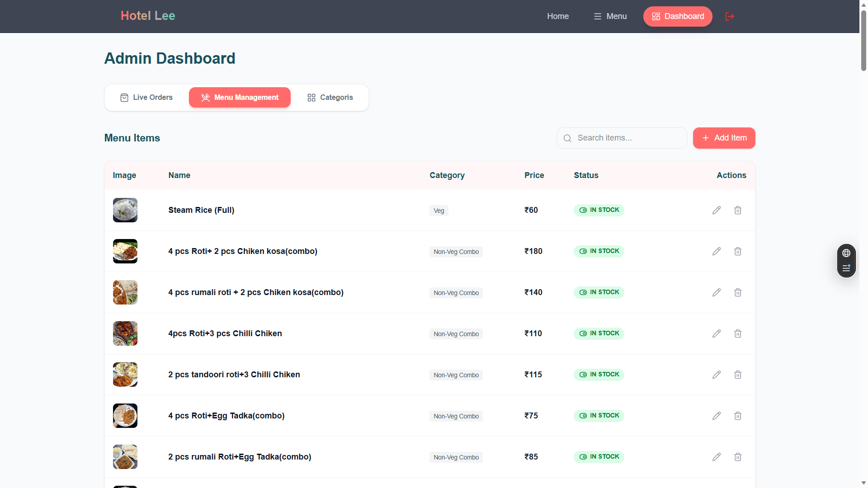Toggle IN STOCK status for Steam Rice (Full)
Viewport: 868px width, 488px height.
(599, 210)
